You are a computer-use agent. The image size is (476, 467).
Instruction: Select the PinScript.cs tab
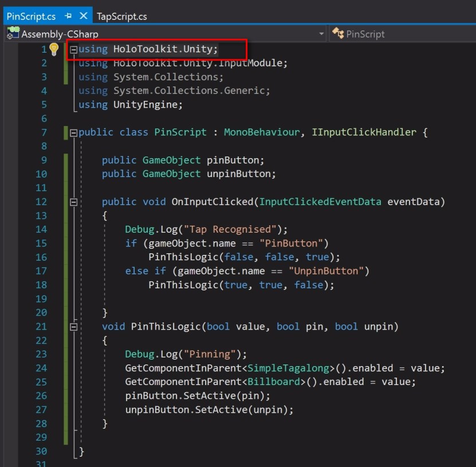click(x=31, y=17)
